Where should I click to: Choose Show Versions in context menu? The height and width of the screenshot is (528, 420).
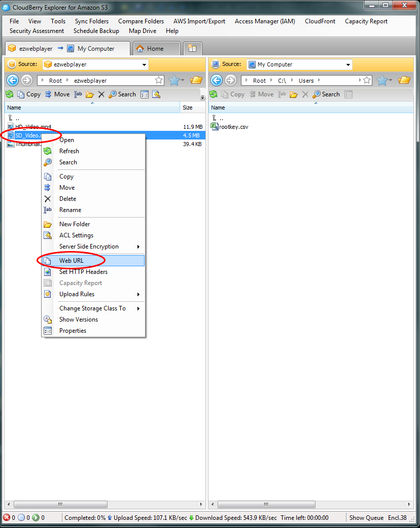(x=93, y=320)
